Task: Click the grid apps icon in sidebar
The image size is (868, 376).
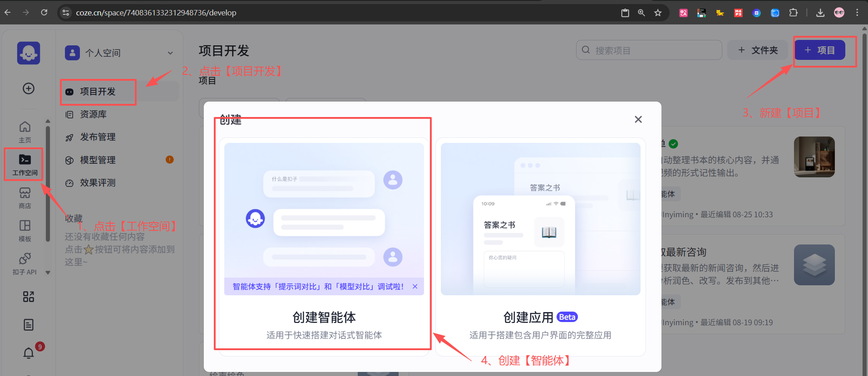Action: (x=29, y=297)
